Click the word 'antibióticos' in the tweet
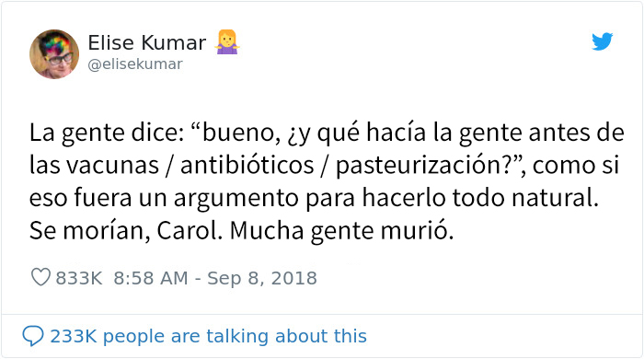The height and width of the screenshot is (359, 644). point(247,166)
